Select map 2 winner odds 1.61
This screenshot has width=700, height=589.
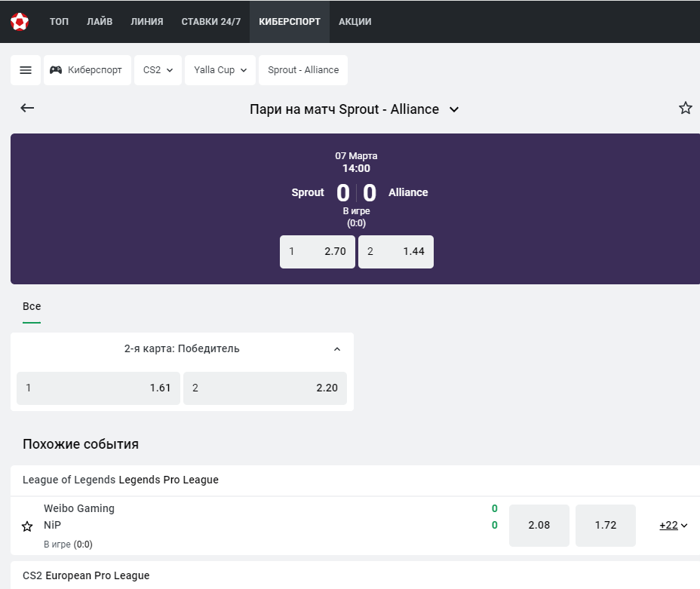(x=98, y=388)
